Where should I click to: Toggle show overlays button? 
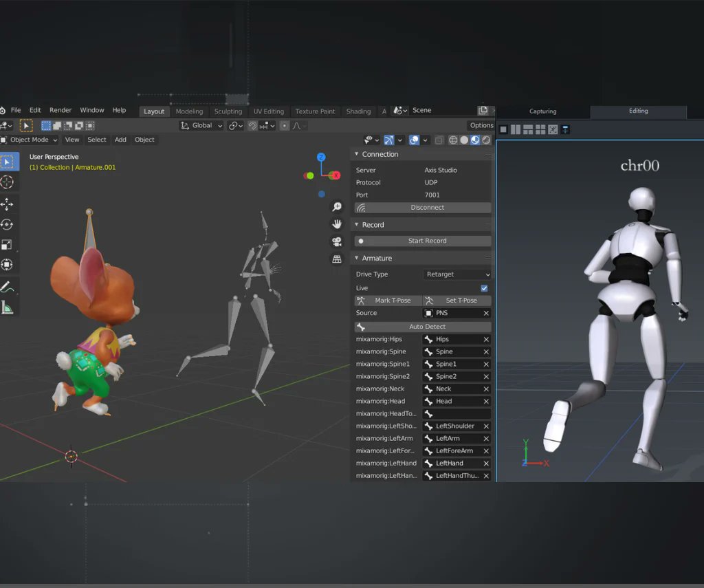coord(414,140)
